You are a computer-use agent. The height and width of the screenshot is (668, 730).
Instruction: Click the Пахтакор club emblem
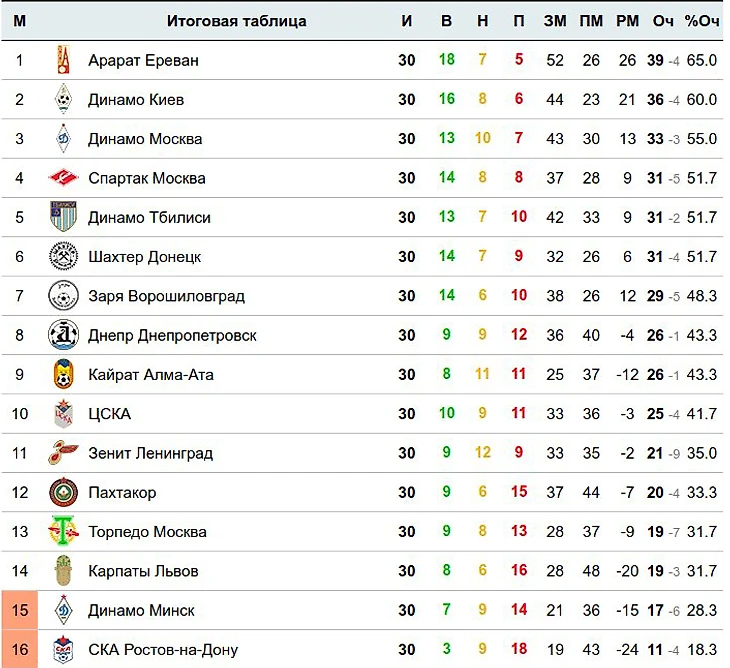[x=63, y=493]
